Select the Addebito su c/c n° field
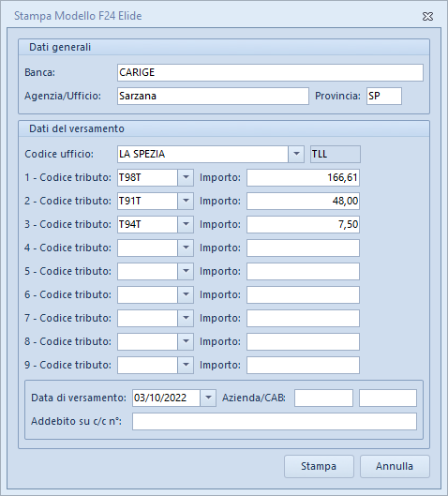This screenshot has width=448, height=496. [x=275, y=421]
